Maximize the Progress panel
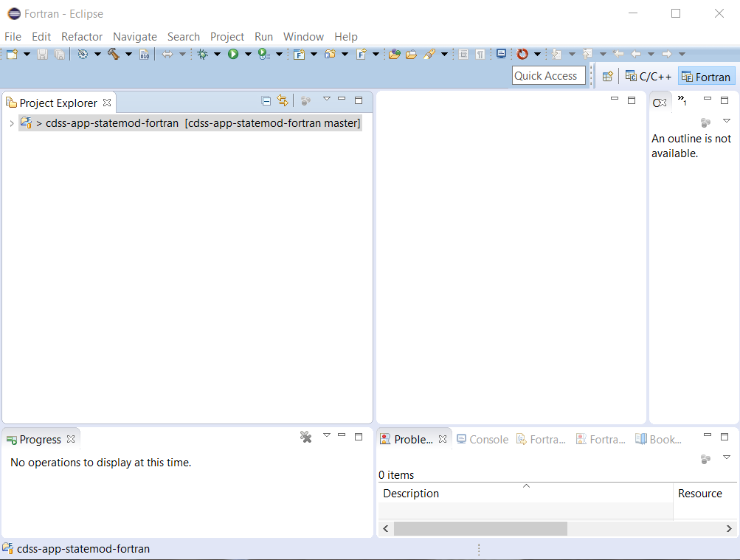The image size is (740, 560). point(359,437)
